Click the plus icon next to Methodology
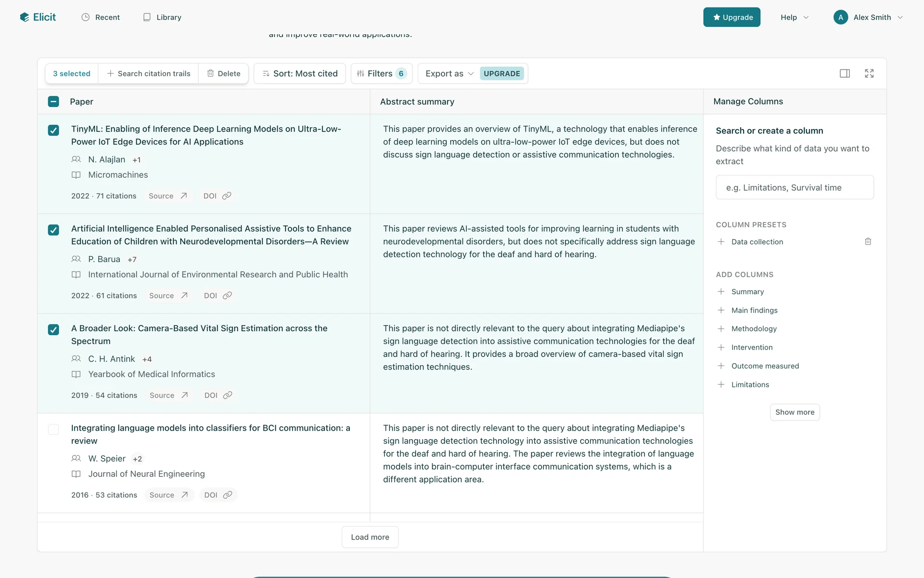The image size is (924, 578). click(x=721, y=328)
